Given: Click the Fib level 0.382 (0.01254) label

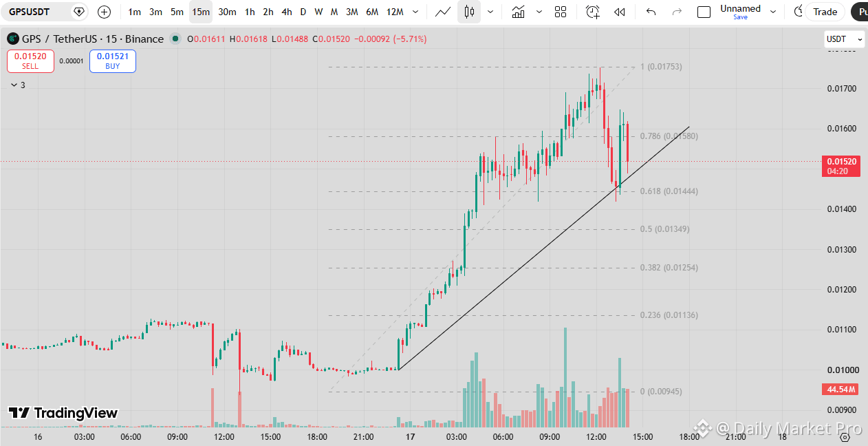Looking at the screenshot, I should tap(669, 268).
